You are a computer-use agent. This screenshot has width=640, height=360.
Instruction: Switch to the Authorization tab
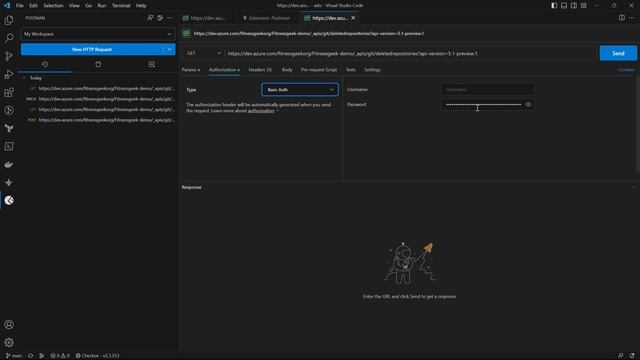coord(224,70)
